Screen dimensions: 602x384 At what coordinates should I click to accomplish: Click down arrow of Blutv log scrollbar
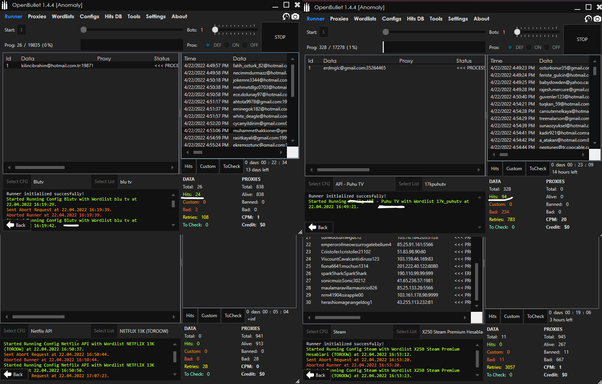point(173,225)
